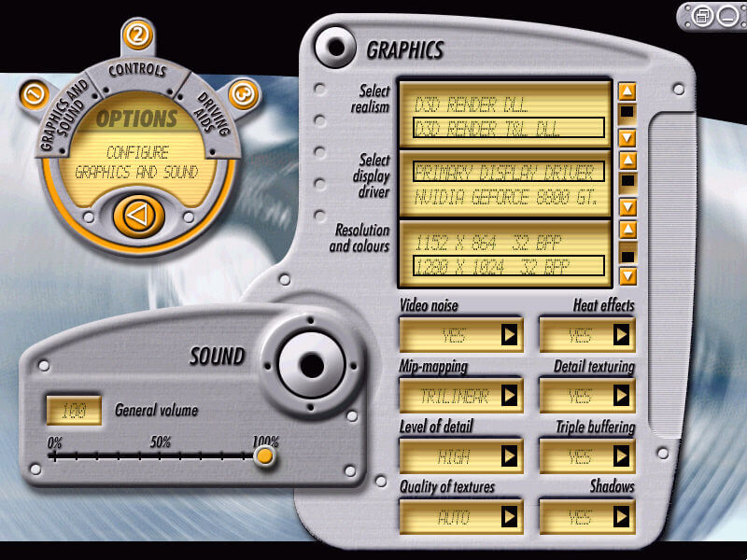The height and width of the screenshot is (560, 747).
Task: Toggle Video noise setting arrow
Action: 509,335
